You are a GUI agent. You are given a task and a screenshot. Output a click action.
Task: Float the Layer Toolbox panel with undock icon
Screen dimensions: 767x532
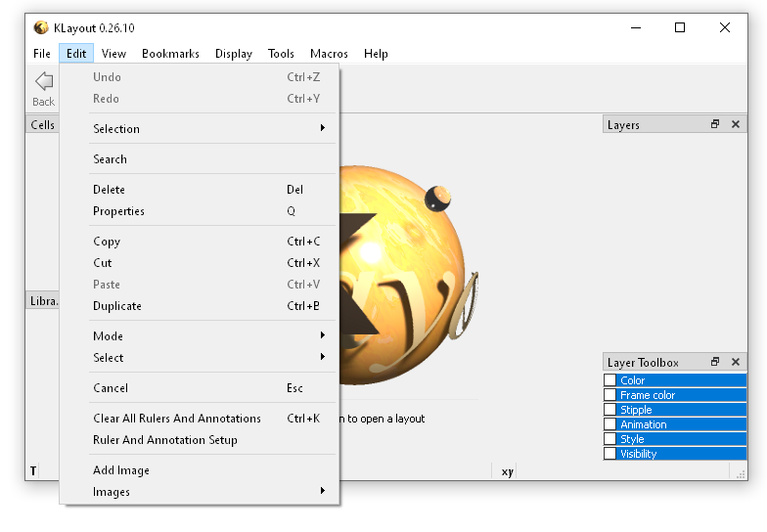714,362
